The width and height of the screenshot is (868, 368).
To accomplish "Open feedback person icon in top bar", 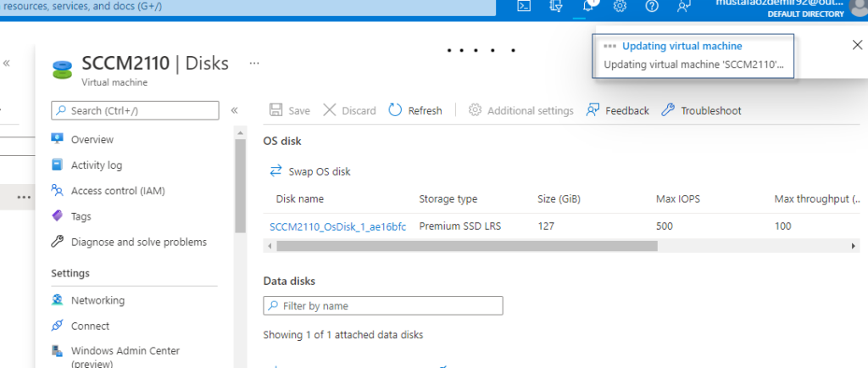I will [684, 6].
